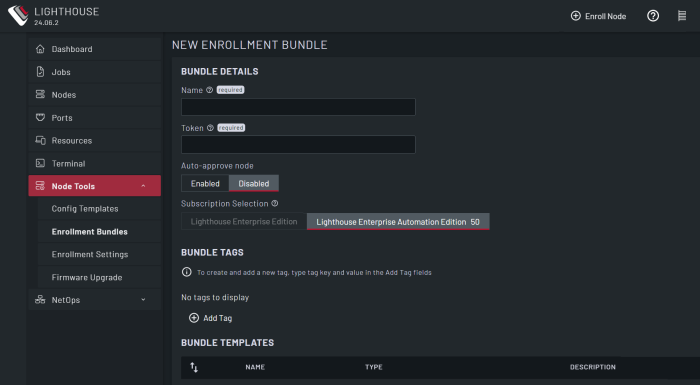Choose Lighthouse Enterprise Automation Edition subscription
The width and height of the screenshot is (700, 385).
[398, 222]
